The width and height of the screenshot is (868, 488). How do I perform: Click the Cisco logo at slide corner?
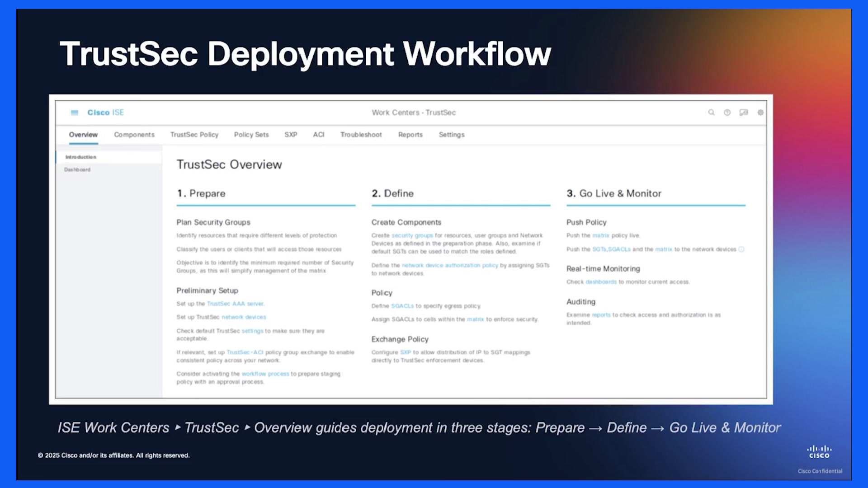[x=819, y=452]
